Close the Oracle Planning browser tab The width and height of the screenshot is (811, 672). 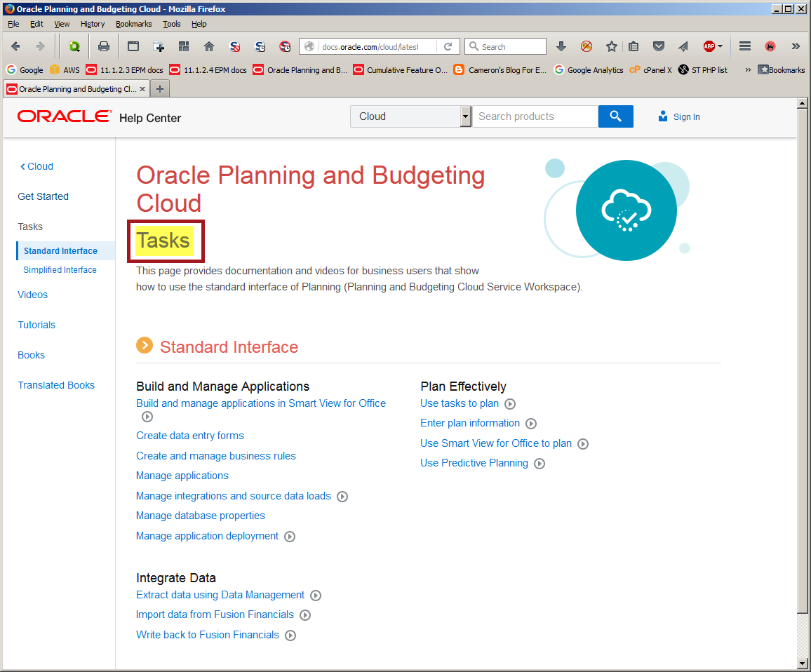[142, 89]
